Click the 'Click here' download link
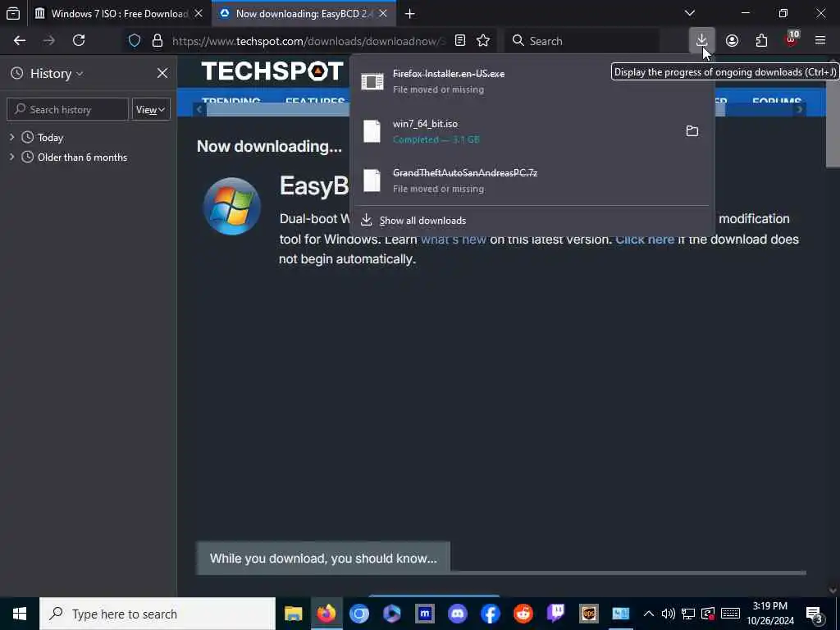This screenshot has width=840, height=630. pyautogui.click(x=645, y=240)
